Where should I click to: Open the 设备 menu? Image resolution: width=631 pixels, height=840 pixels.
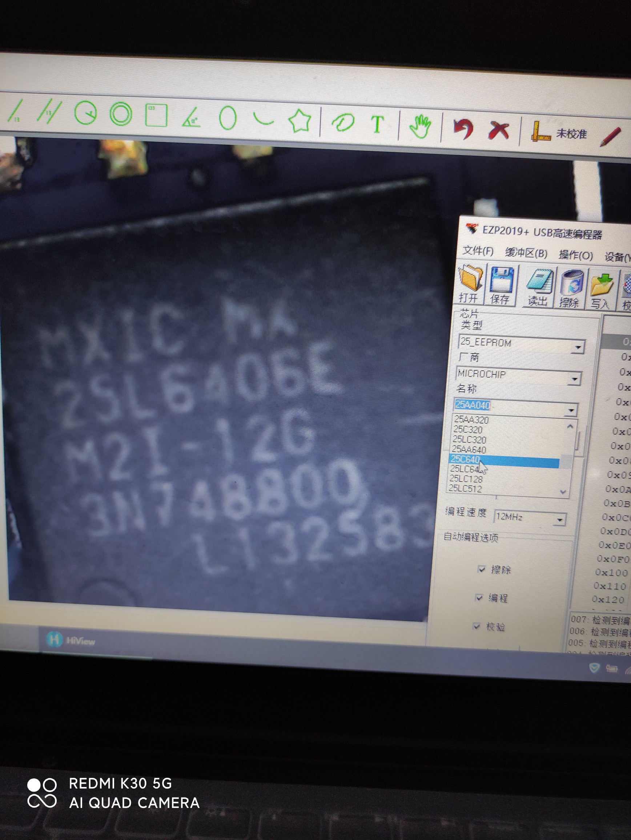click(617, 257)
